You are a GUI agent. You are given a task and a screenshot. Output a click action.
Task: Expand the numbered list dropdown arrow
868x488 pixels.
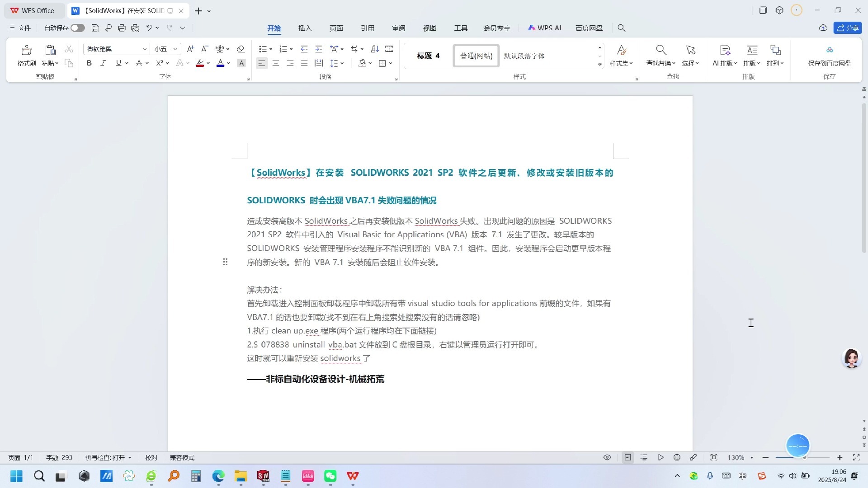click(291, 49)
